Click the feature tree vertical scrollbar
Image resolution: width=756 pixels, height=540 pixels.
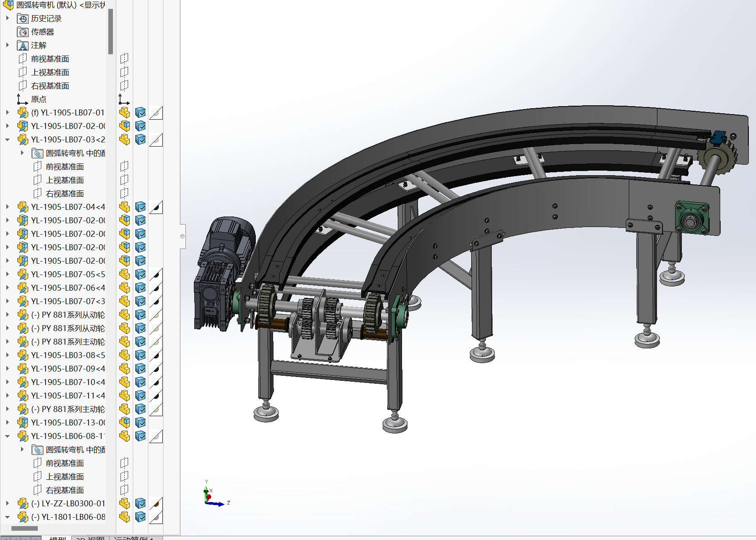coord(110,32)
